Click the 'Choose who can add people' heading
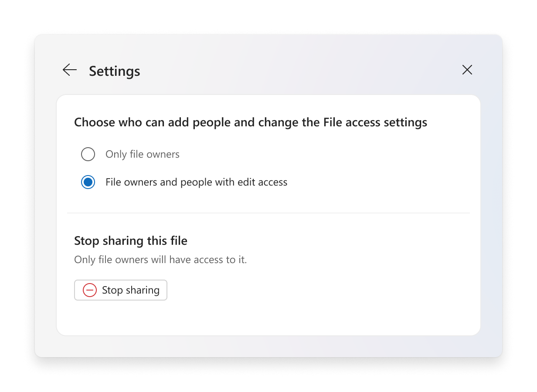The image size is (537, 392). pos(251,122)
